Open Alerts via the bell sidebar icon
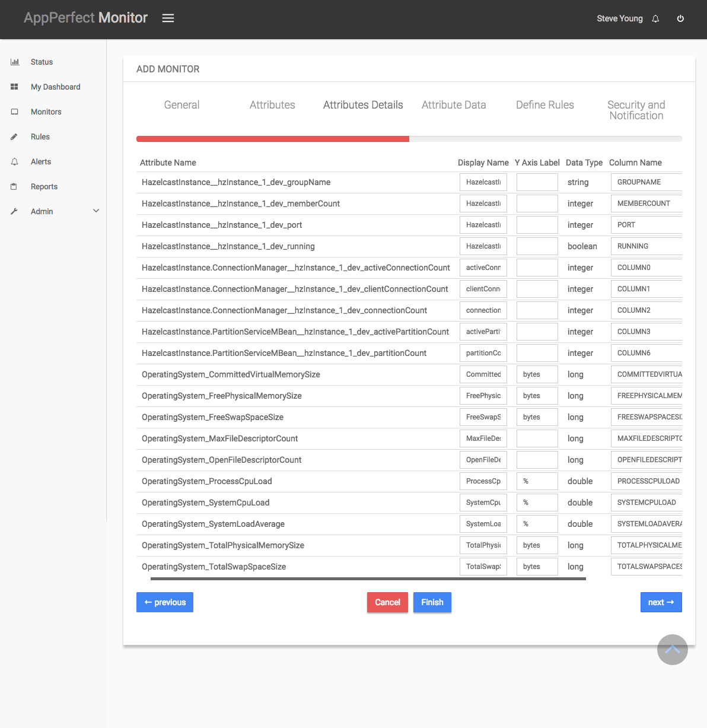The width and height of the screenshot is (707, 728). [x=14, y=161]
